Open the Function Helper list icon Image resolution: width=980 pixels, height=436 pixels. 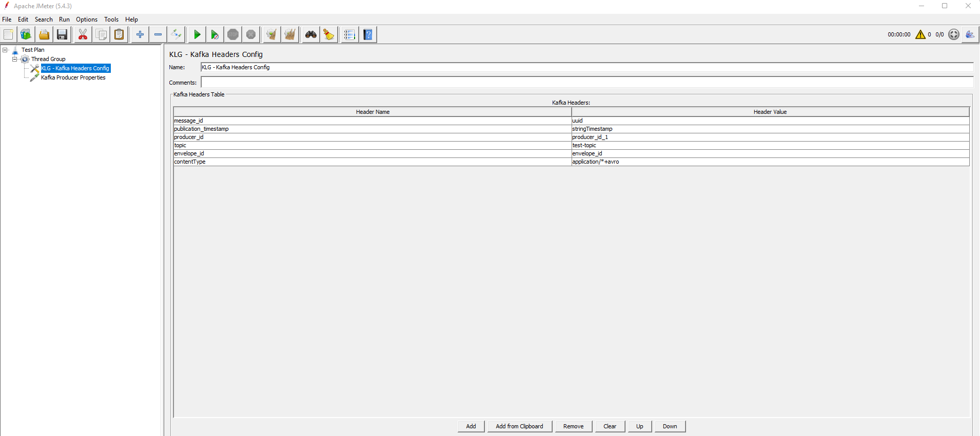pyautogui.click(x=349, y=34)
